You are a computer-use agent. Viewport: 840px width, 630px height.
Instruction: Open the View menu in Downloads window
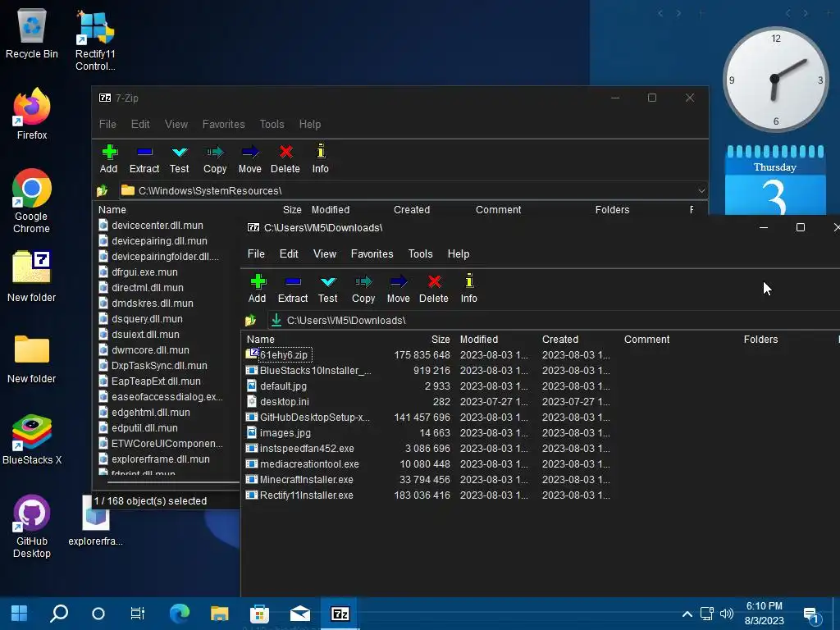click(325, 254)
